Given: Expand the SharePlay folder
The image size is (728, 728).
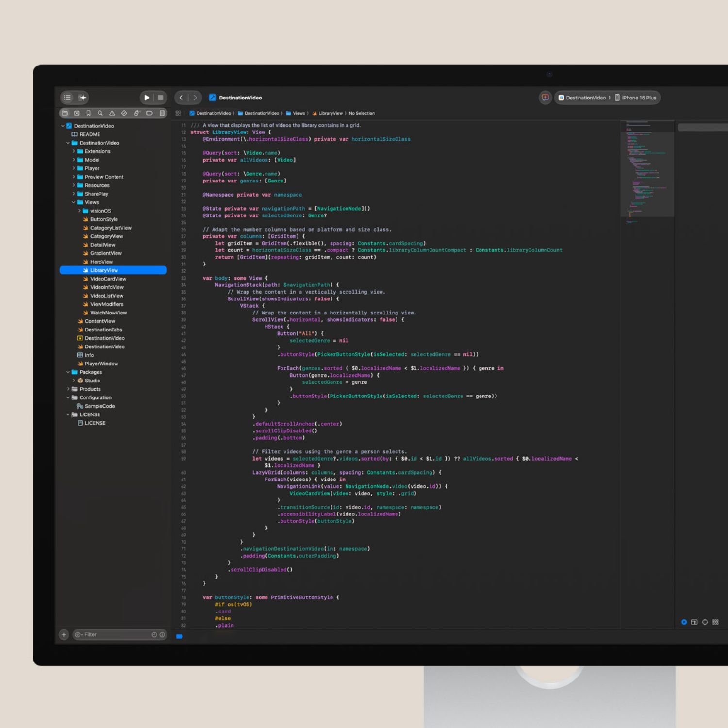Looking at the screenshot, I should point(74,194).
